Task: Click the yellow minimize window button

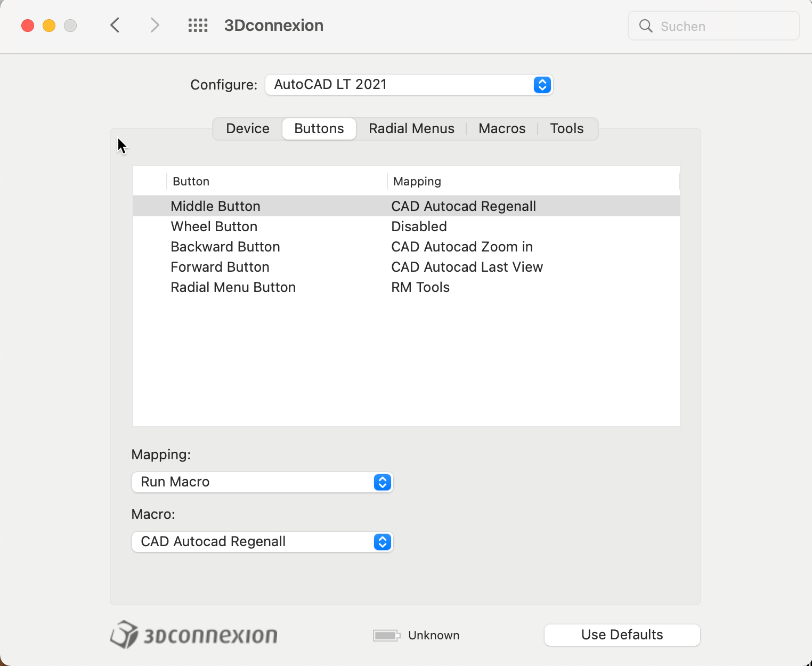Action: pyautogui.click(x=49, y=25)
